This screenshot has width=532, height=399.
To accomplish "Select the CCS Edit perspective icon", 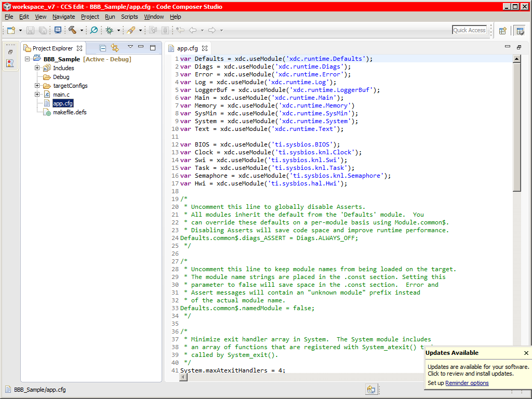I will click(520, 31).
